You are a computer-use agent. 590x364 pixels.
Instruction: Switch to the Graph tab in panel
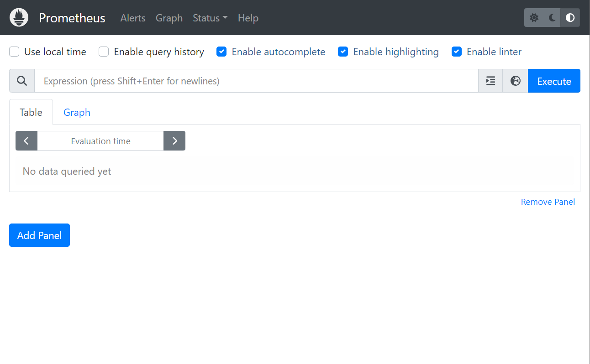pos(77,112)
